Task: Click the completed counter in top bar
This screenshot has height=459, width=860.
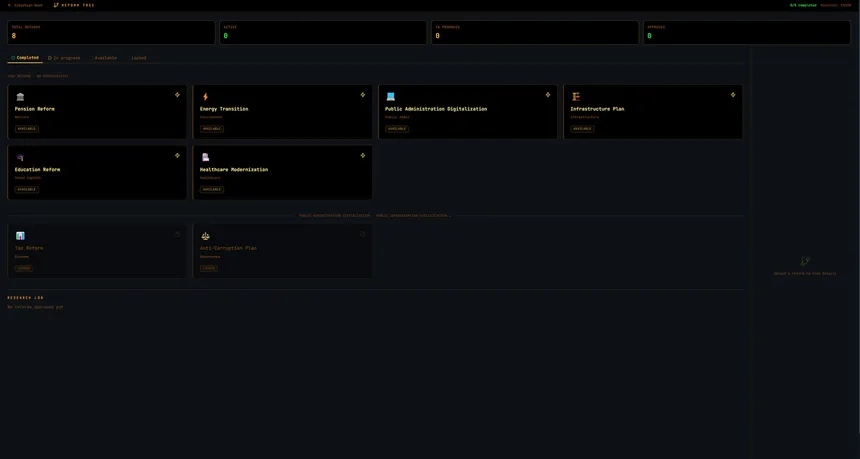Action: [x=803, y=5]
